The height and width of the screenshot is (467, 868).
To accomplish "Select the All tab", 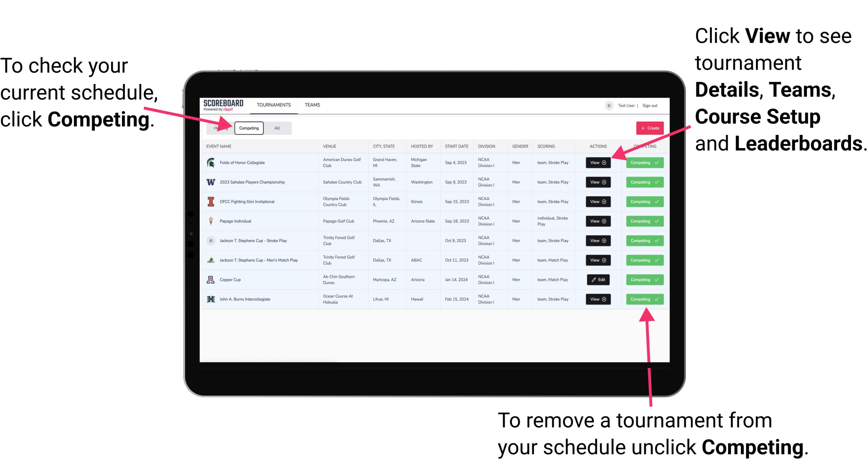I will point(276,128).
